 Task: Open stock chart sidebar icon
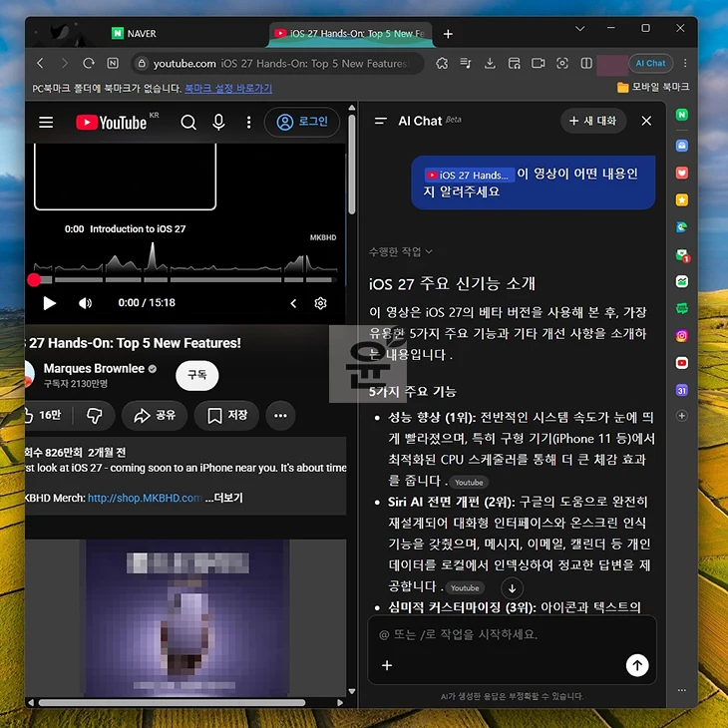tap(681, 281)
